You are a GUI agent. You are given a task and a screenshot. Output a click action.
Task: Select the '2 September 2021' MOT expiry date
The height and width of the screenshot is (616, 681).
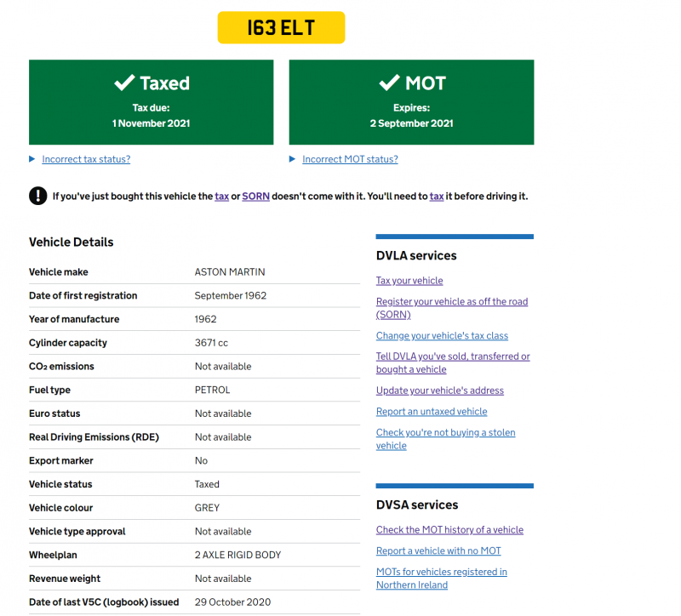[411, 123]
